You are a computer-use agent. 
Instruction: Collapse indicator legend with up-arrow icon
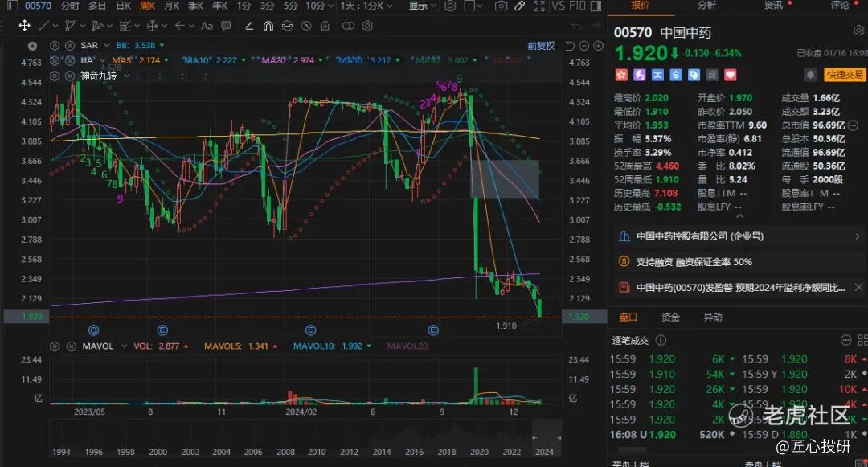(x=33, y=46)
